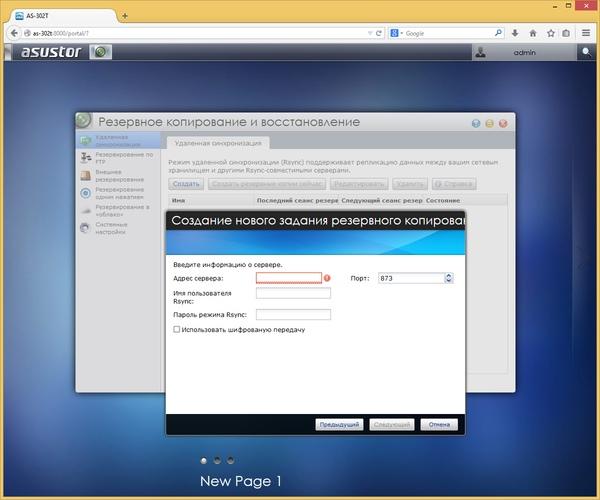Open the Firefox hamburger menu
The width and height of the screenshot is (600, 500).
pyautogui.click(x=586, y=33)
